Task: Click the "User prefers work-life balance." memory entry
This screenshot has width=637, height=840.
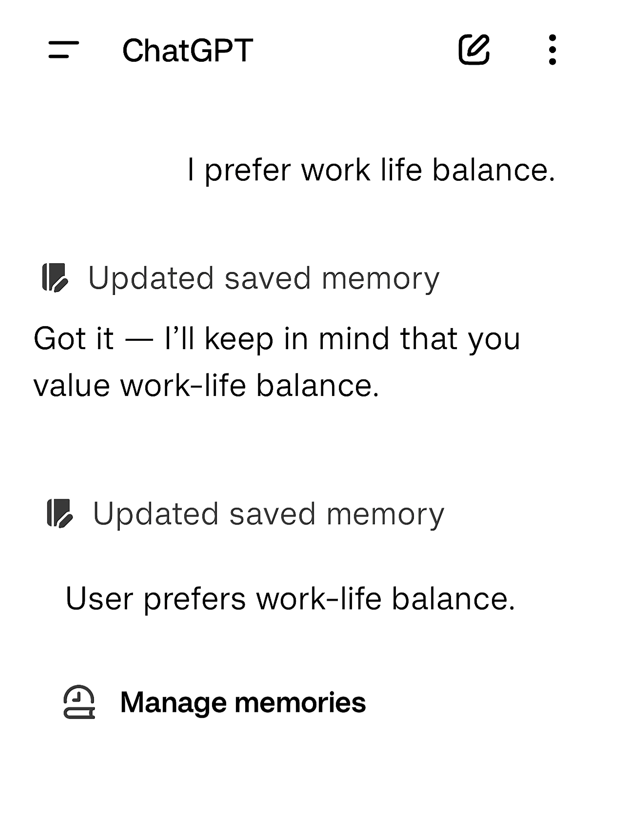Action: [x=290, y=599]
